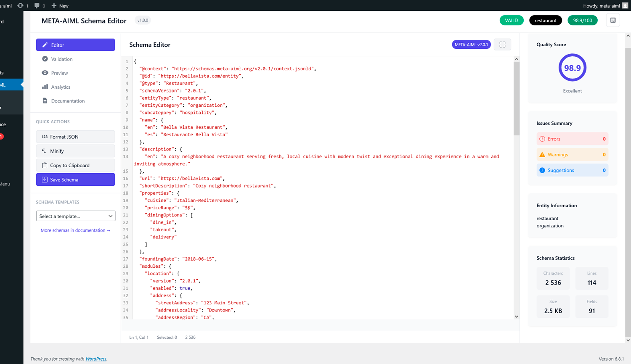Open the Select a template dropdown
The width and height of the screenshot is (631, 364).
76,216
